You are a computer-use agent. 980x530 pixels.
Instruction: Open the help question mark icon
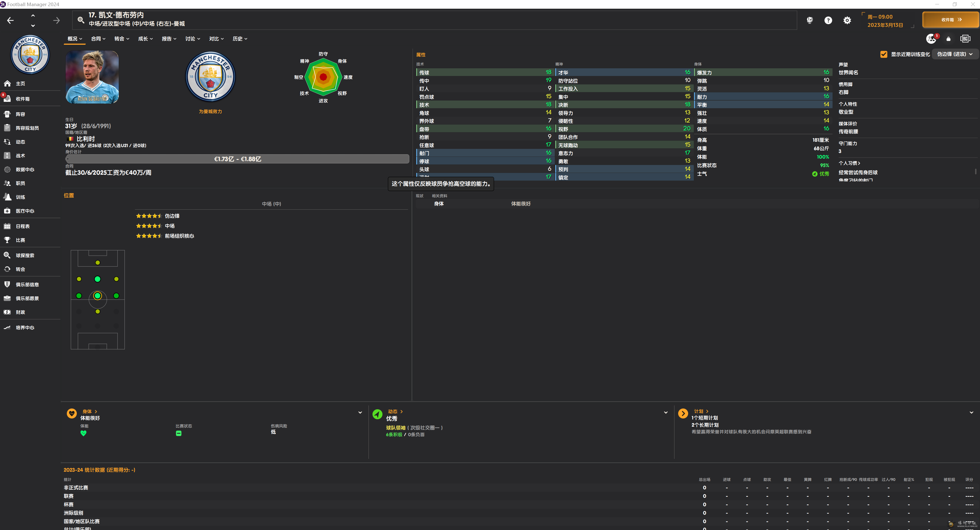click(828, 20)
